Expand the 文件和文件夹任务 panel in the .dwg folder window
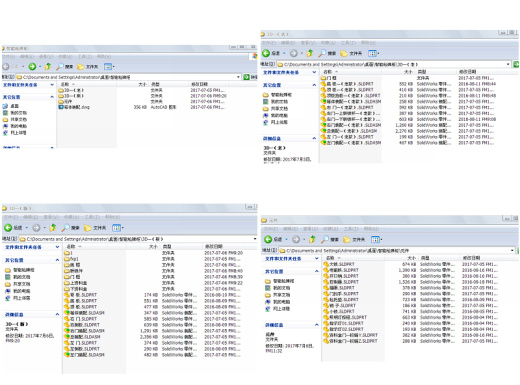520x385 pixels. coord(52,85)
